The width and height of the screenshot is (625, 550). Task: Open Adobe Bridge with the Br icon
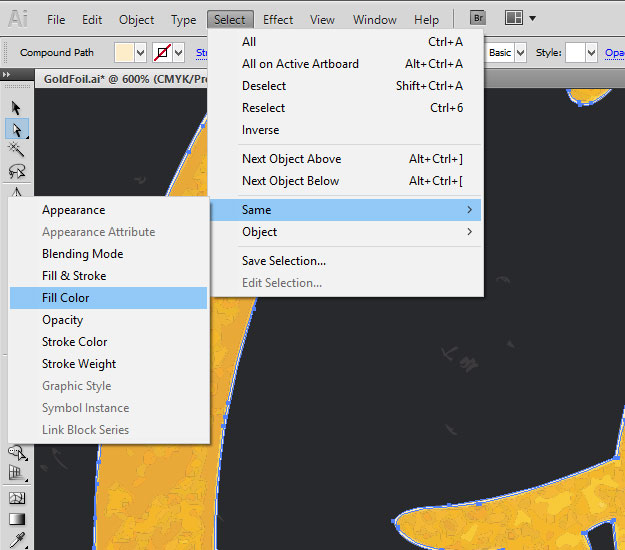tap(478, 18)
